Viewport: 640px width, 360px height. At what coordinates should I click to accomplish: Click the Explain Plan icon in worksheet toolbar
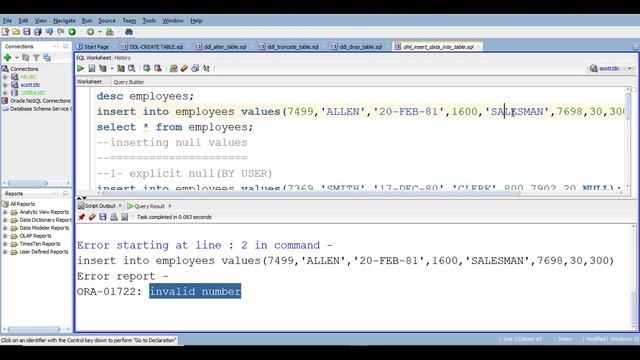coord(103,68)
